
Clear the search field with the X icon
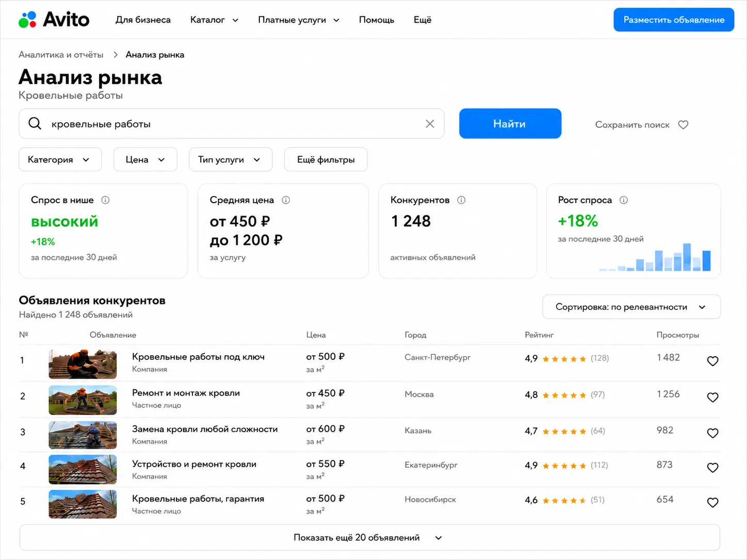430,124
